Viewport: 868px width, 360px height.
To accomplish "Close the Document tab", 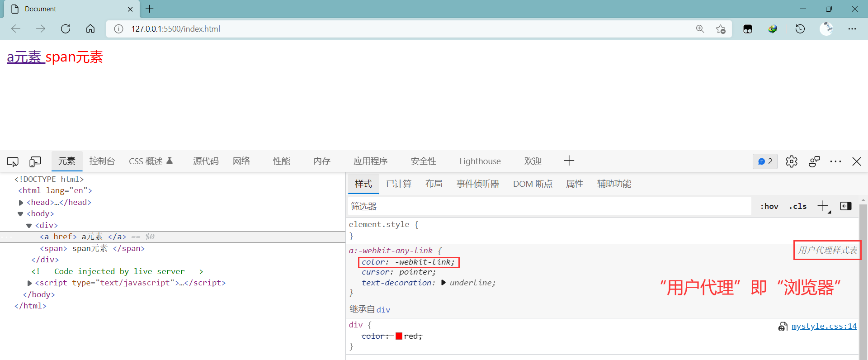I will [130, 9].
